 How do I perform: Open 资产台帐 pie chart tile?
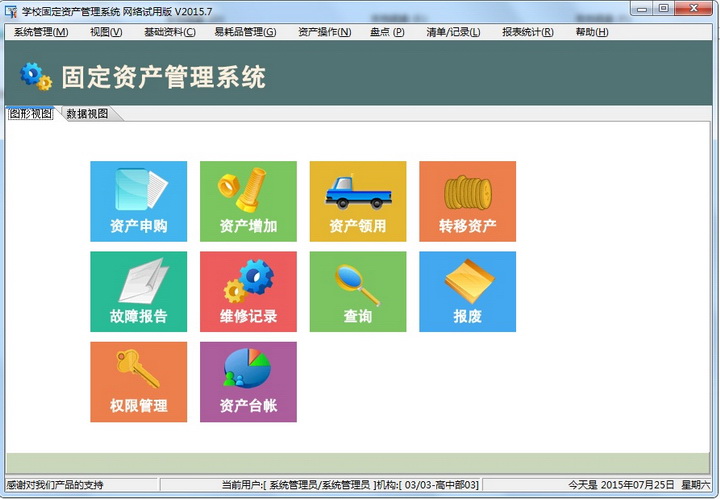248,381
